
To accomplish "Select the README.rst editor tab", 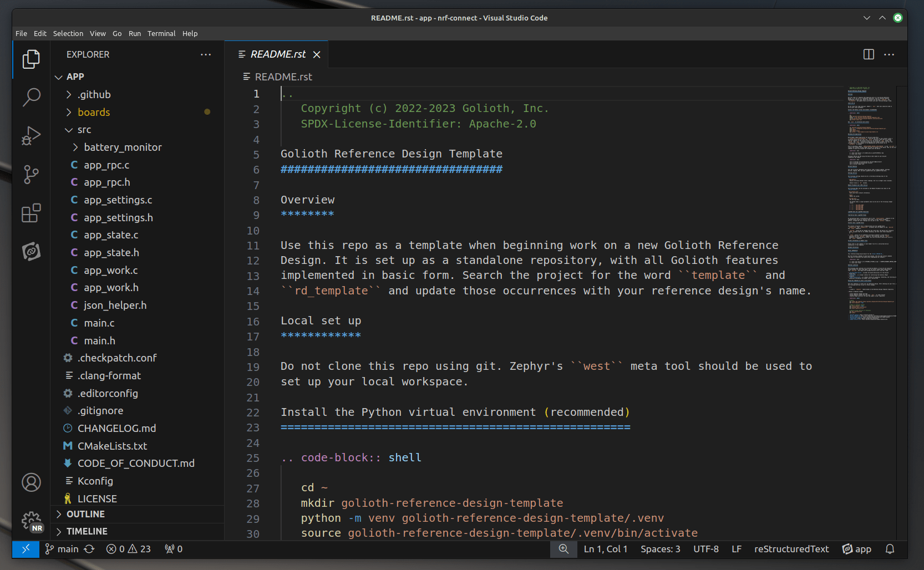I will (x=277, y=54).
